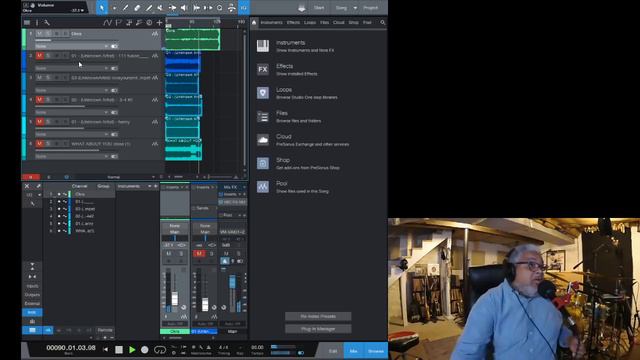Open the Cloud icon in browser
The width and height of the screenshot is (640, 360).
(x=263, y=140)
